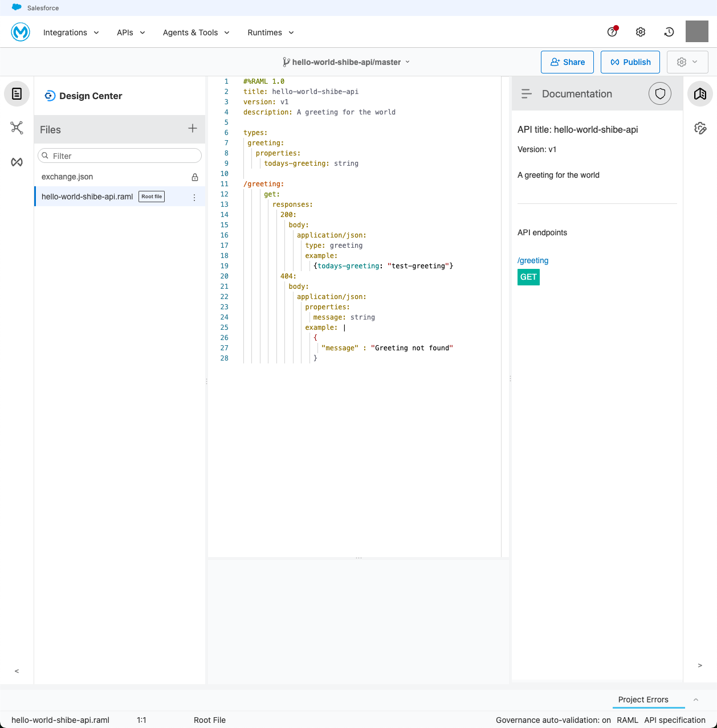Screen dimensions: 717x728
Task: Click 'Version: v1' in documentation
Action: click(x=537, y=149)
